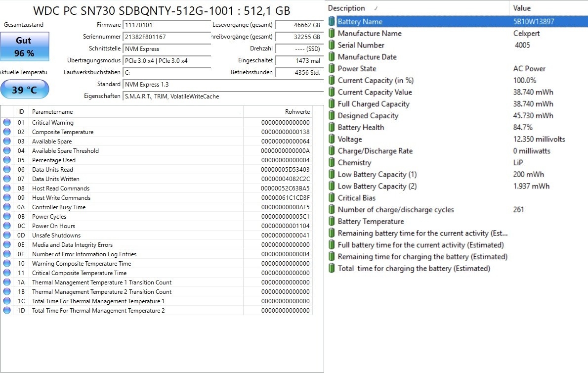The width and height of the screenshot is (588, 374).
Task: Select the Number of charge/discharge cycles row
Action: (x=458, y=210)
